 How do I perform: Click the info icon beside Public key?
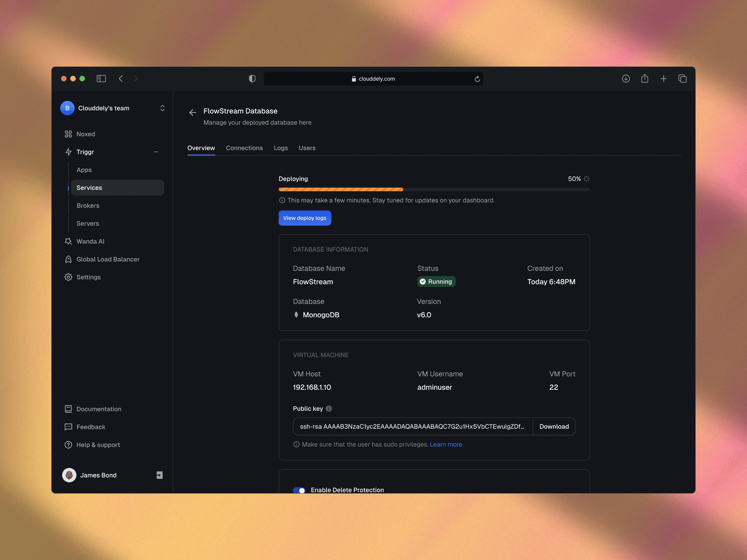(x=329, y=409)
